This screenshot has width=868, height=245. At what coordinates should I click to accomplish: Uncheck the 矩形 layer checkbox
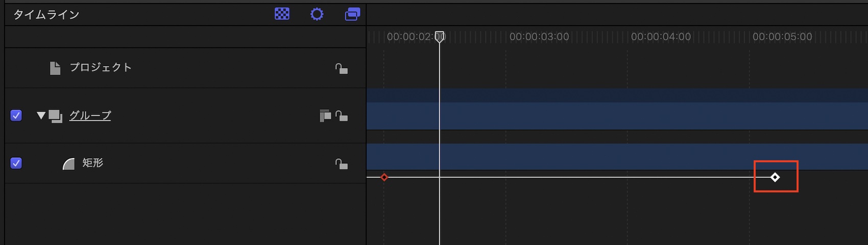point(16,163)
